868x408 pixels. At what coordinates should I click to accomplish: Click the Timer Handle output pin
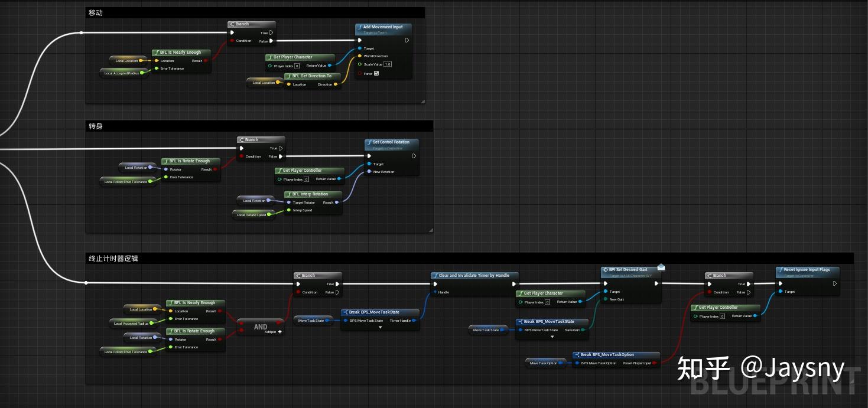tap(414, 321)
